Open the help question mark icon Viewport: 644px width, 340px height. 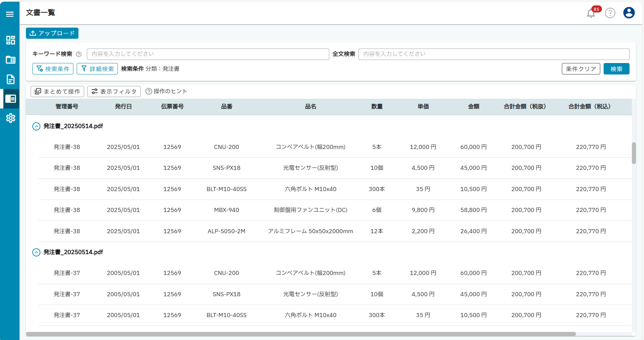click(610, 13)
